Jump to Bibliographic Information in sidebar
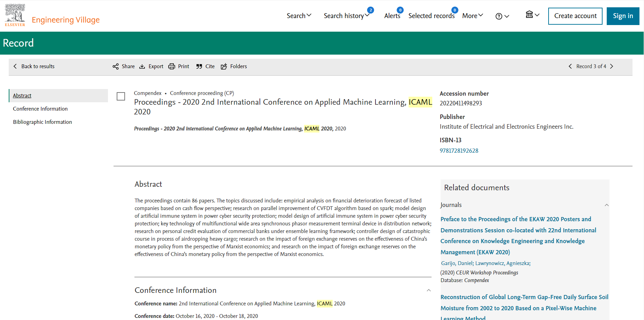Image resolution: width=644 pixels, height=320 pixels. click(42, 122)
